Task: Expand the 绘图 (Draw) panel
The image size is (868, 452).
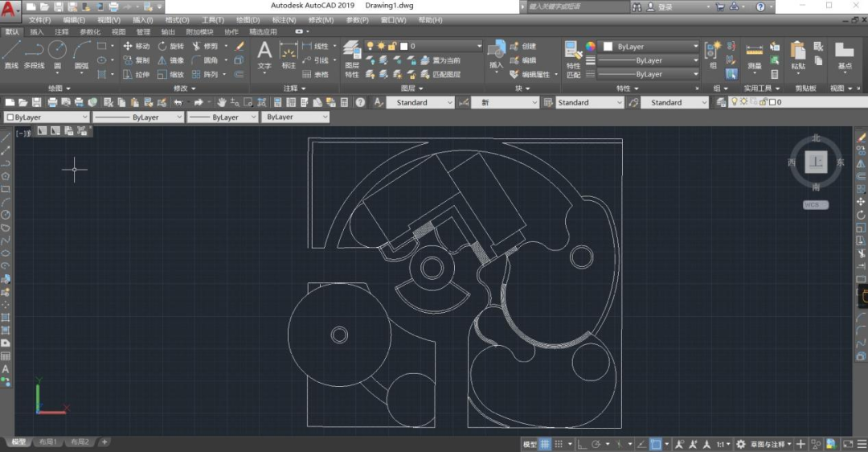Action: (59, 88)
